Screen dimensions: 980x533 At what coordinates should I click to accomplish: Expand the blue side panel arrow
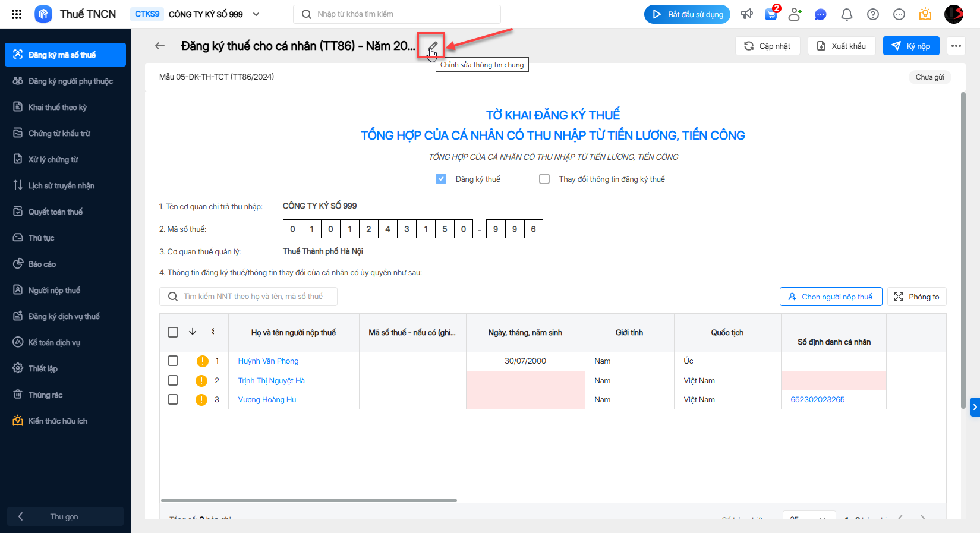coord(975,407)
